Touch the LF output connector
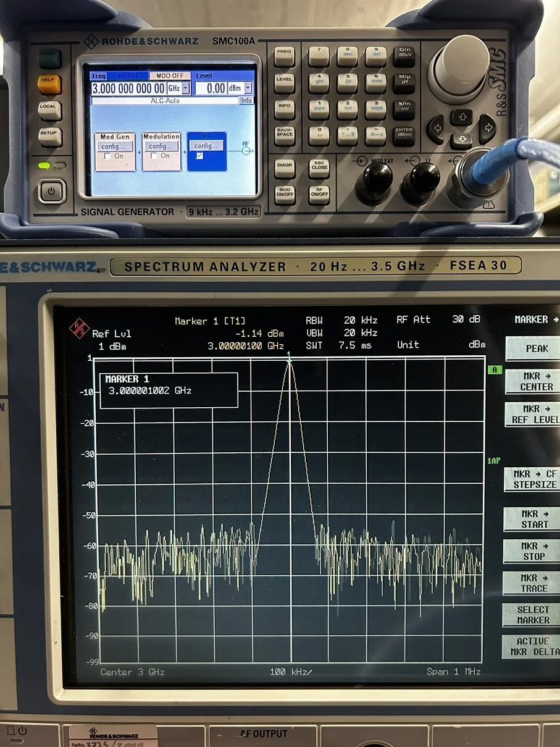560x747 pixels. click(x=420, y=185)
